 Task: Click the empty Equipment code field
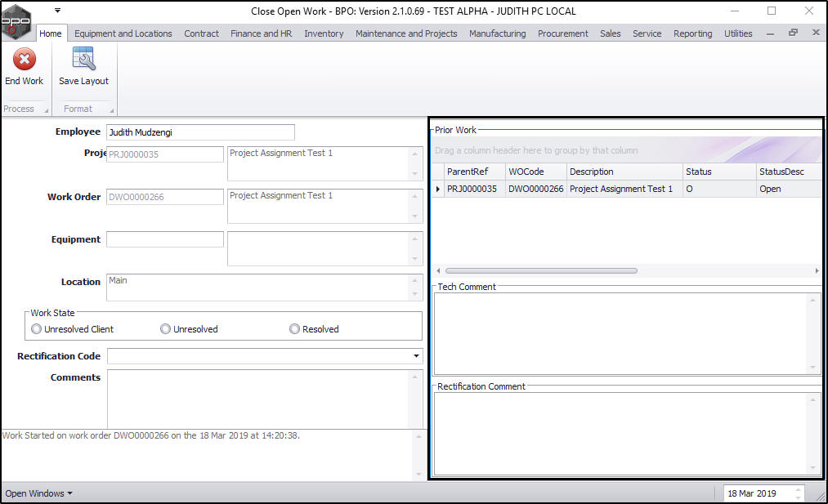pos(165,239)
